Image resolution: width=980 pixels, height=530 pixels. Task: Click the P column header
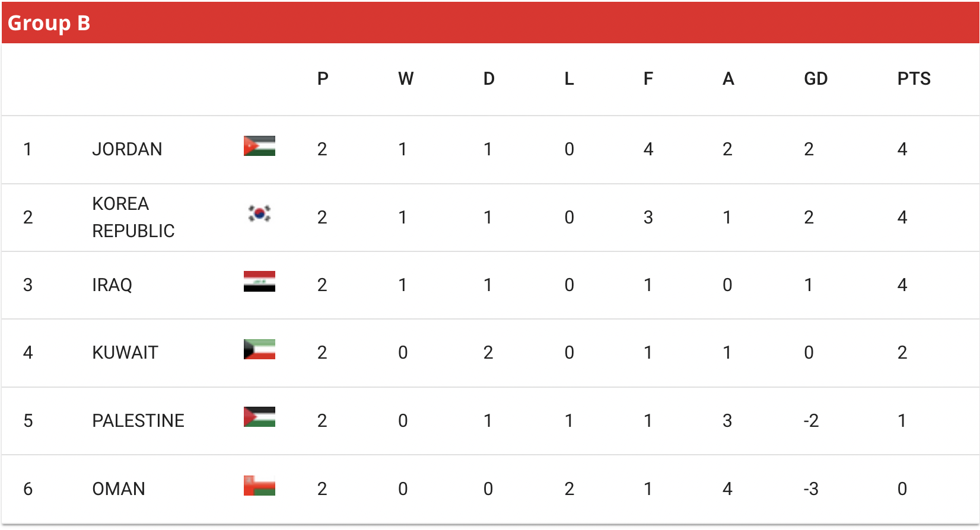pyautogui.click(x=323, y=78)
